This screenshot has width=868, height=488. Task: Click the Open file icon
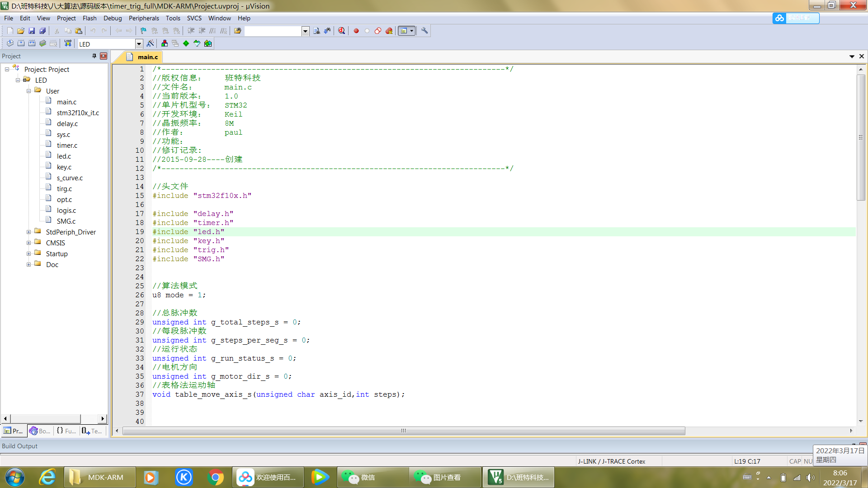click(21, 31)
